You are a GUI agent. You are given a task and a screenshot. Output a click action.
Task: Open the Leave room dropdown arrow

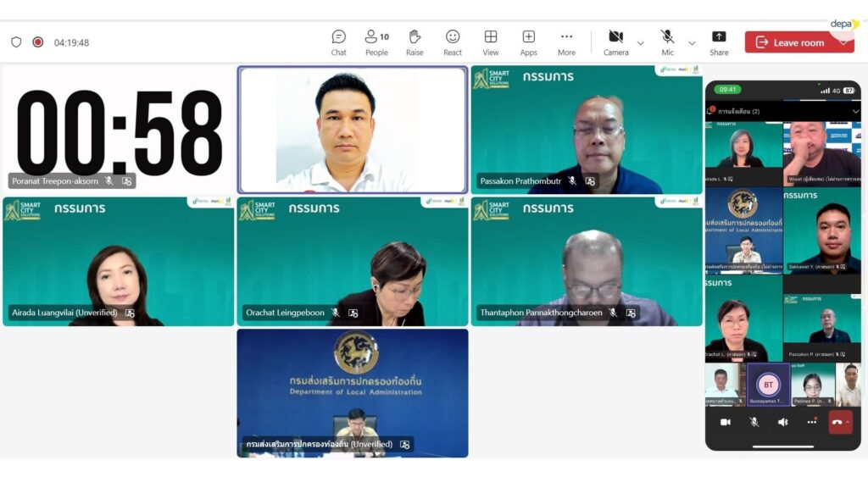tap(843, 42)
